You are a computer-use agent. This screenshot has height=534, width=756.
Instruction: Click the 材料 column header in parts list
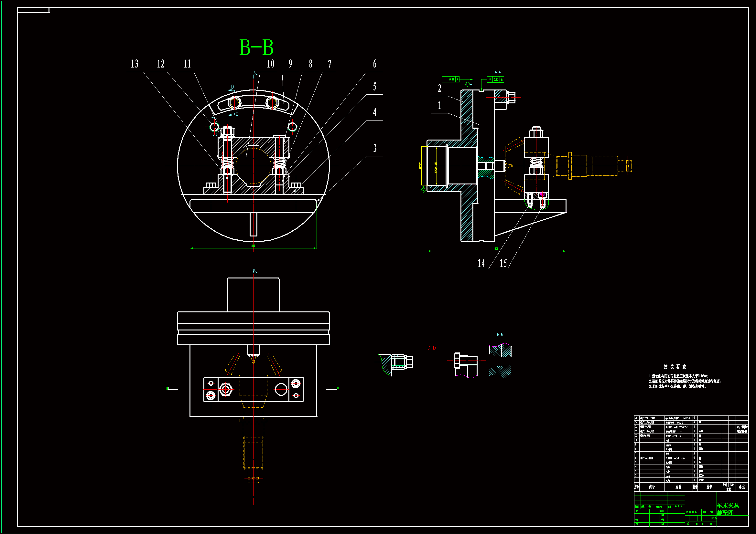(709, 487)
